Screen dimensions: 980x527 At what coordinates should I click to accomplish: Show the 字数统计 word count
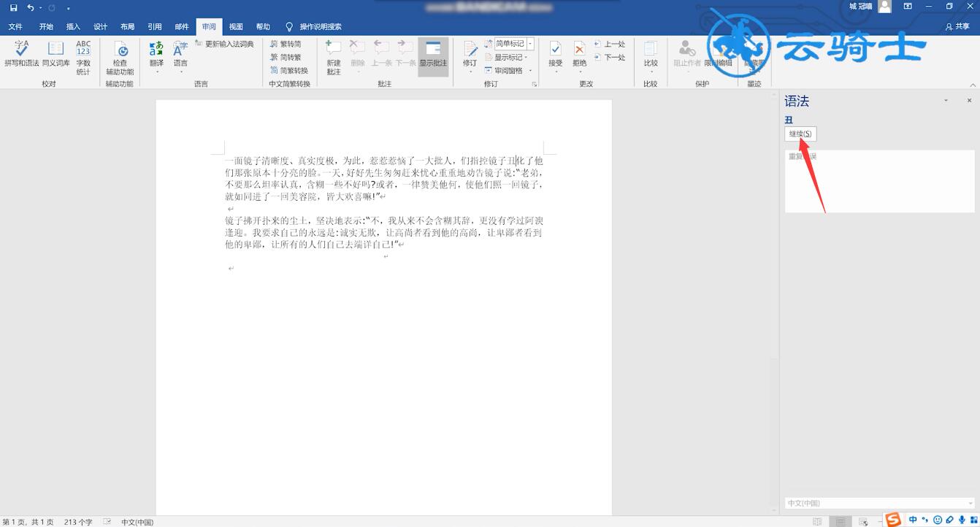pos(83,58)
